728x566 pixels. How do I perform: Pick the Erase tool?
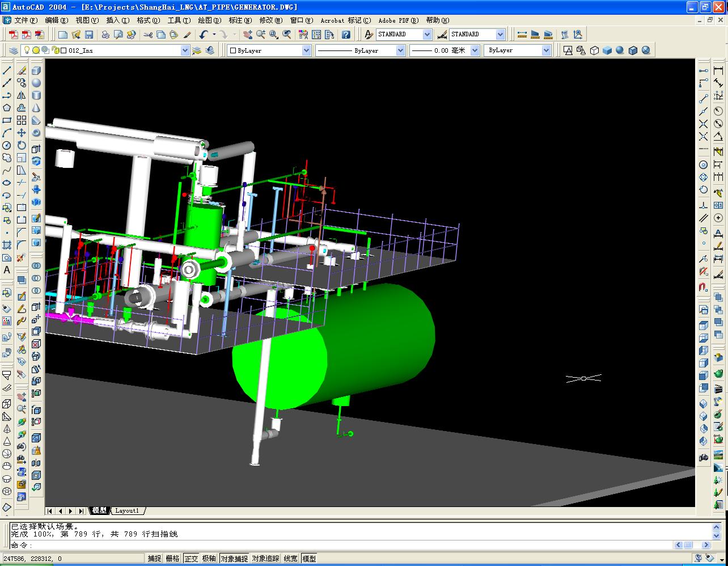[22, 70]
